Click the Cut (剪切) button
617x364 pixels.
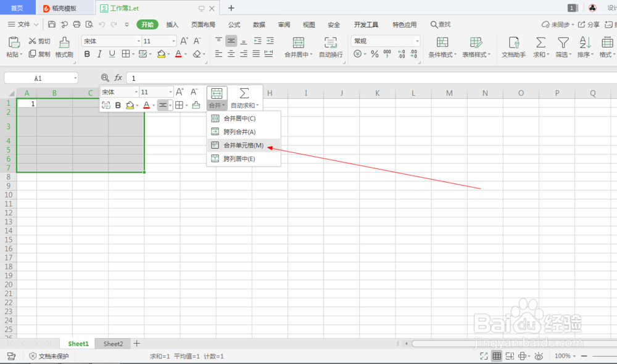coord(39,41)
